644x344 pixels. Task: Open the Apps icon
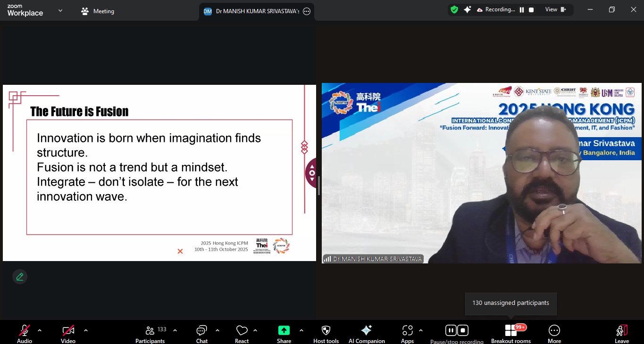[x=407, y=330]
